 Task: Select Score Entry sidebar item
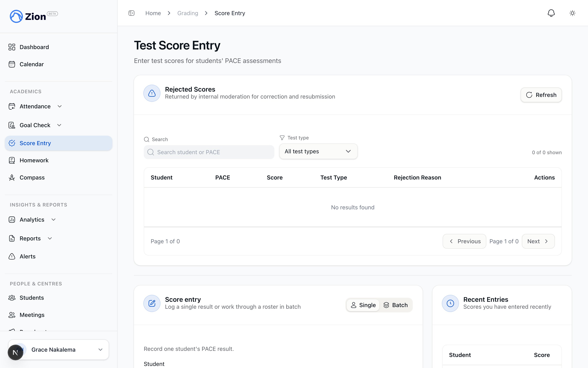point(59,143)
